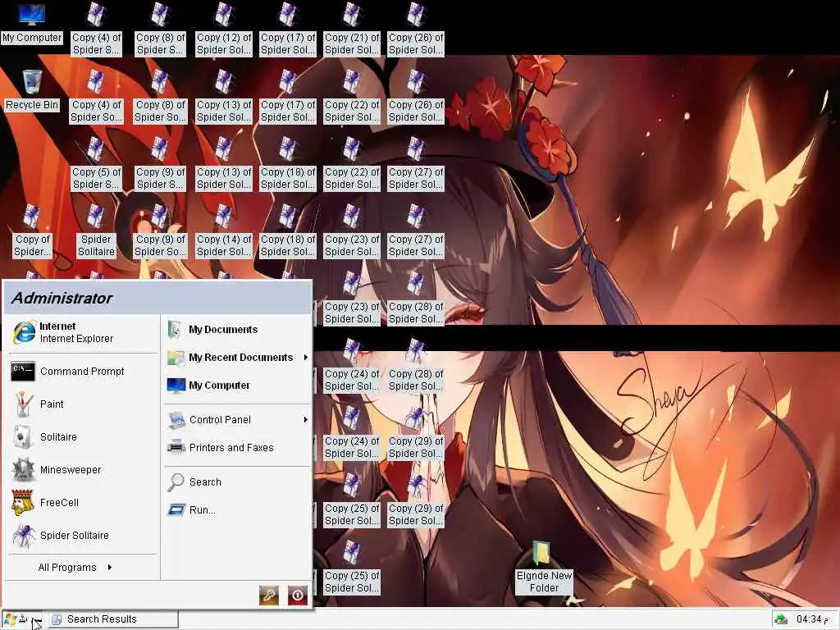Click the key Log Off button
840x630 pixels.
coord(269,596)
